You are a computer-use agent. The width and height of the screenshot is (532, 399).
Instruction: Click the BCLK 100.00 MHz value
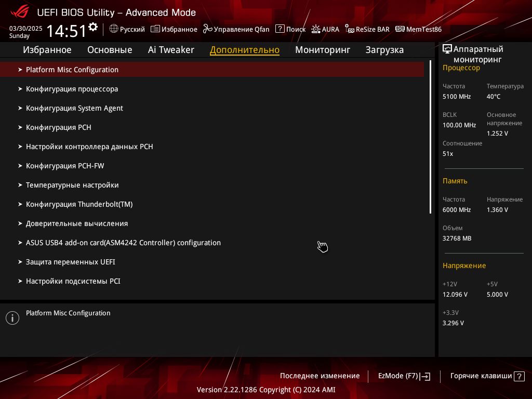pyautogui.click(x=459, y=125)
